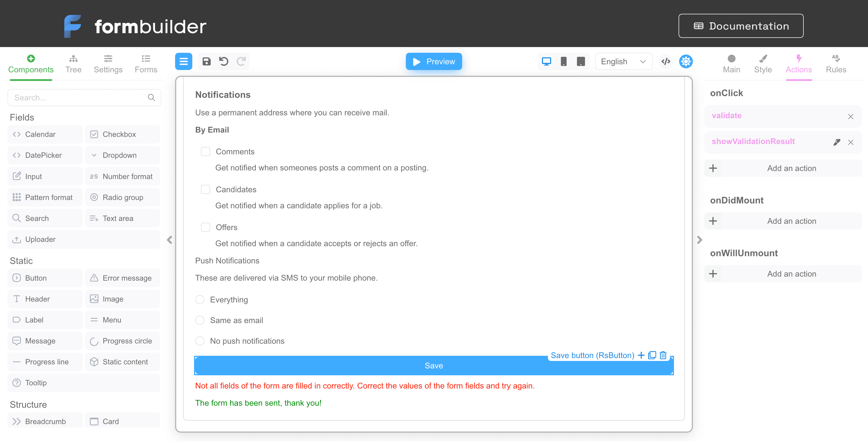Click the blue theme settings gear icon

686,61
